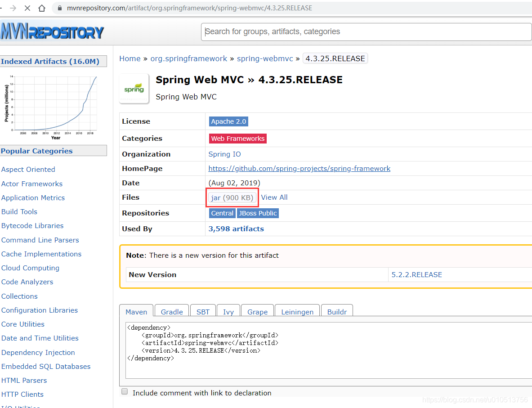Image resolution: width=532 pixels, height=408 pixels.
Task: Click the browser address bar URL
Action: [189, 8]
